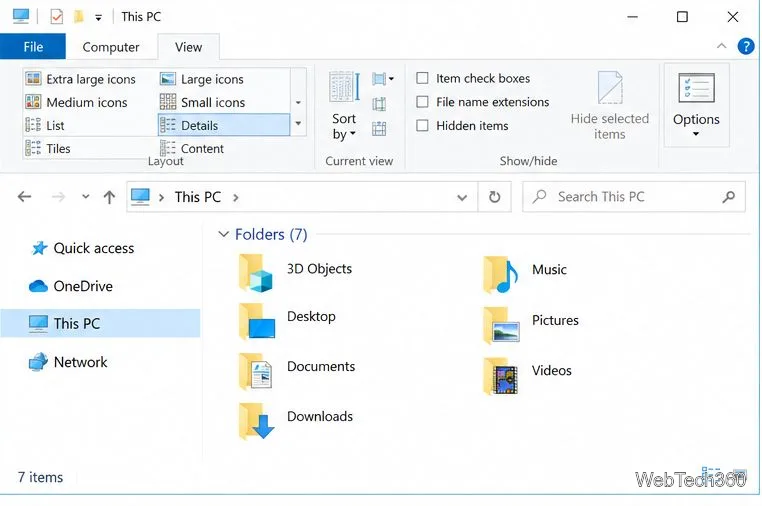
Task: Open the File tab
Action: tap(33, 47)
